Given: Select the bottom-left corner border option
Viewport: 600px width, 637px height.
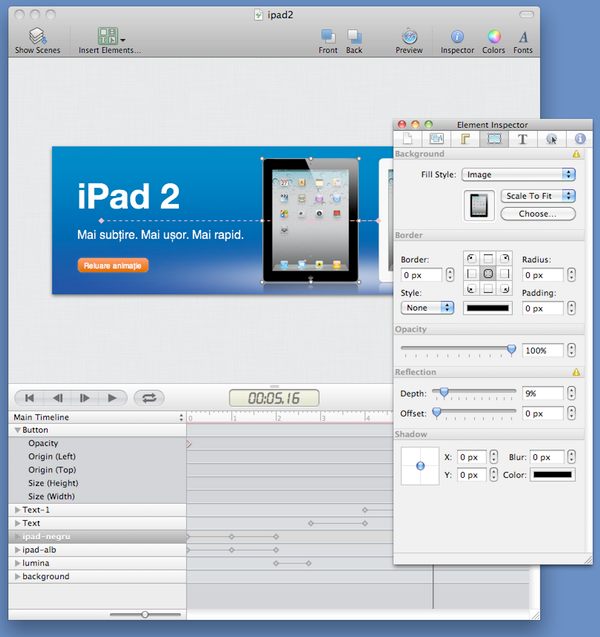Looking at the screenshot, I should (471, 289).
